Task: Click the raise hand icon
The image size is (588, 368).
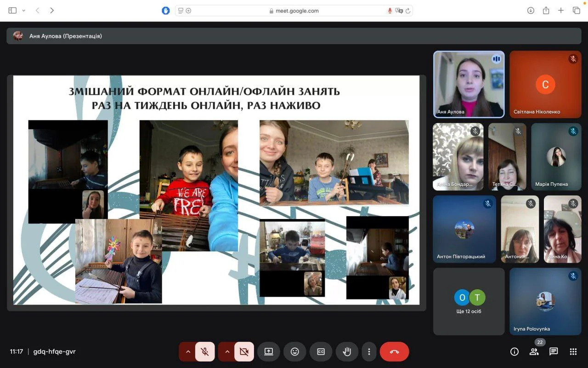Action: [347, 352]
